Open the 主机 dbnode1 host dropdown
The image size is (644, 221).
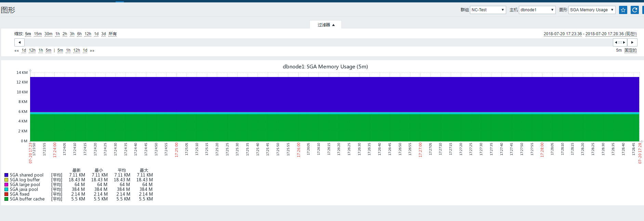tap(537, 10)
